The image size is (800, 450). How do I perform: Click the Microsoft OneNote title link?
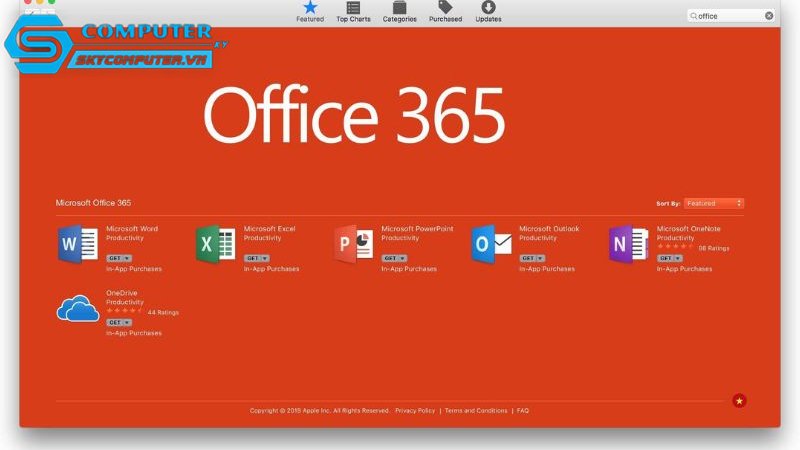point(688,229)
